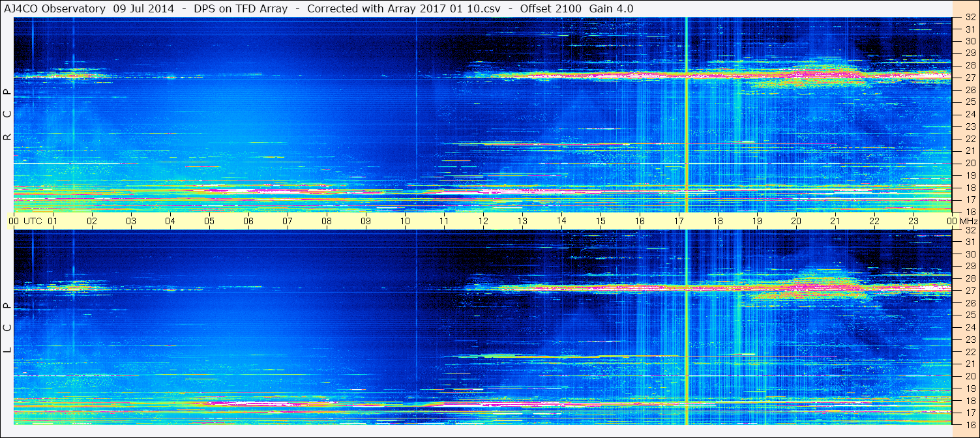Image resolution: width=980 pixels, height=438 pixels.
Task: Click the Gain 4.0 text in header
Action: click(611, 8)
